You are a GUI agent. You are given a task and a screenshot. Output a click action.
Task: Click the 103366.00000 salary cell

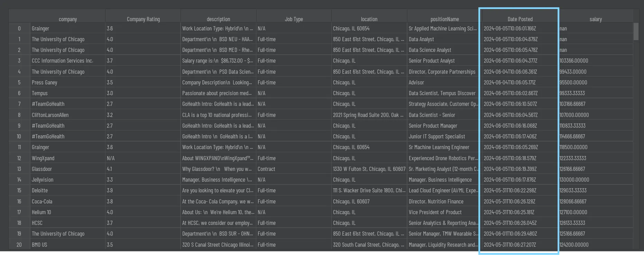(x=596, y=61)
